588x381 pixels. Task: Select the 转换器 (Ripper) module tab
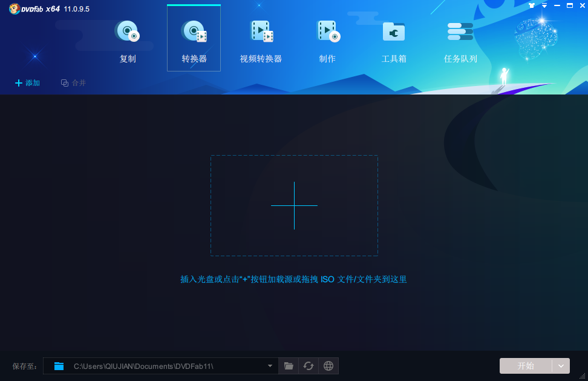click(x=194, y=38)
